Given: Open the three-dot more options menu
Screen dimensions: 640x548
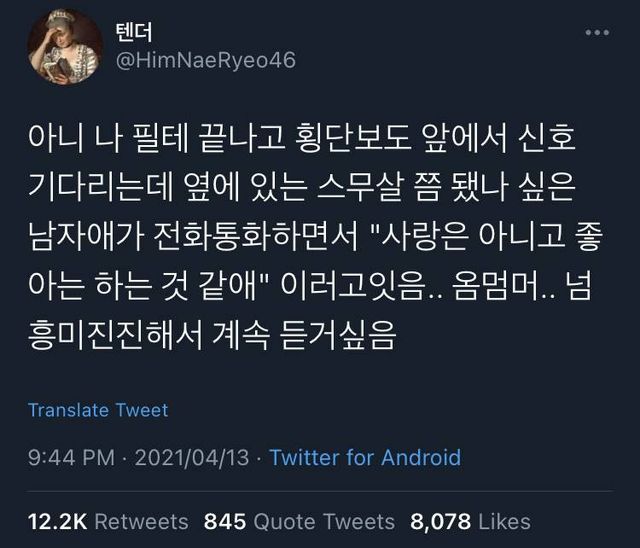Looking at the screenshot, I should pos(597,33).
